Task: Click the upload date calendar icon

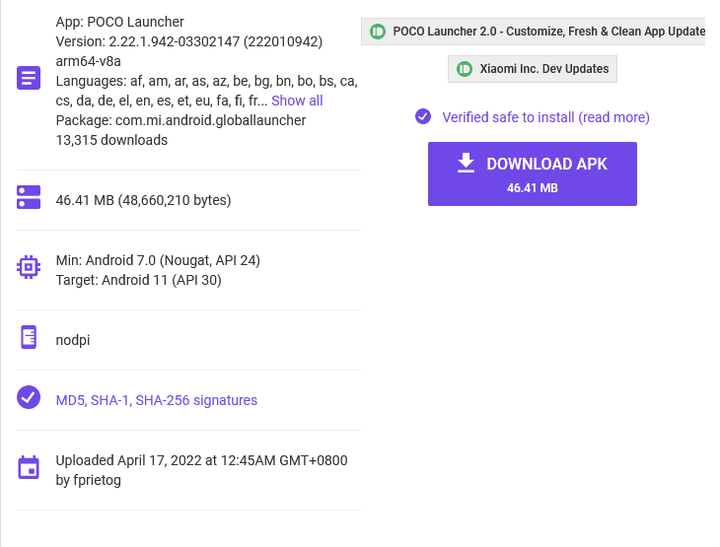Action: tap(28, 468)
